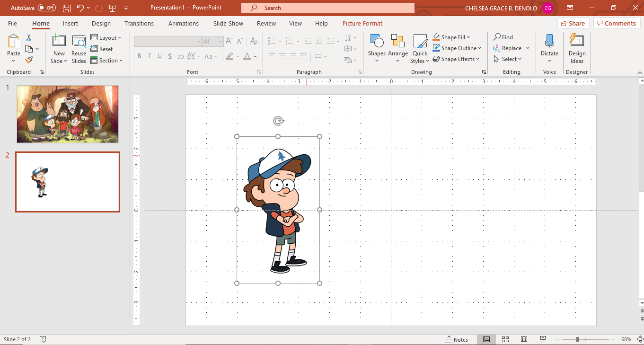Open Reuse Slides

pyautogui.click(x=79, y=49)
